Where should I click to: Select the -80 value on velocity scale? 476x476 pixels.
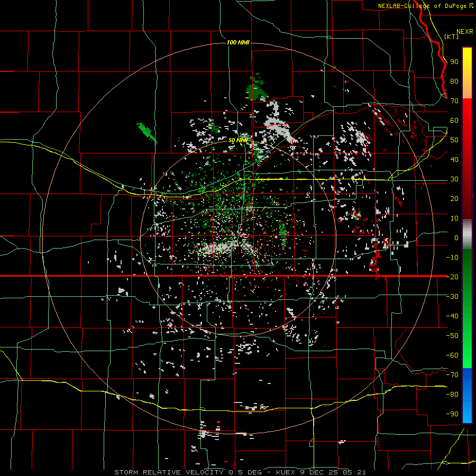pyautogui.click(x=452, y=395)
